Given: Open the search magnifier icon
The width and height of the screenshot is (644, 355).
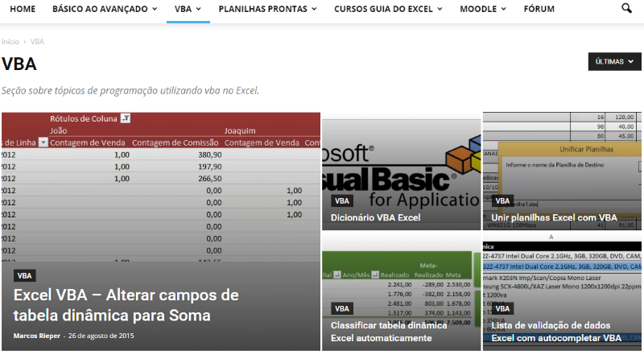Looking at the screenshot, I should (626, 8).
